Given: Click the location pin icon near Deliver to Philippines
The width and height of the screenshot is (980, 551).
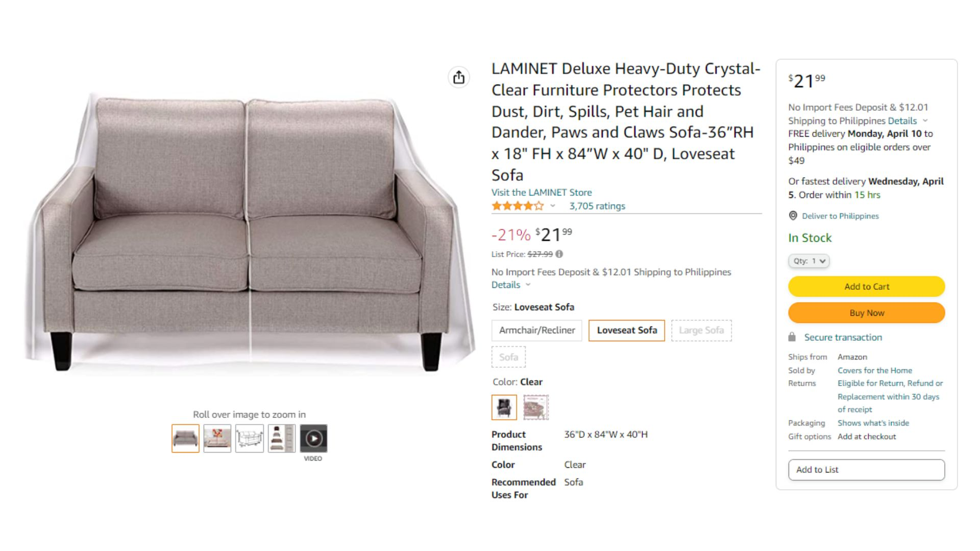Looking at the screenshot, I should (x=793, y=216).
